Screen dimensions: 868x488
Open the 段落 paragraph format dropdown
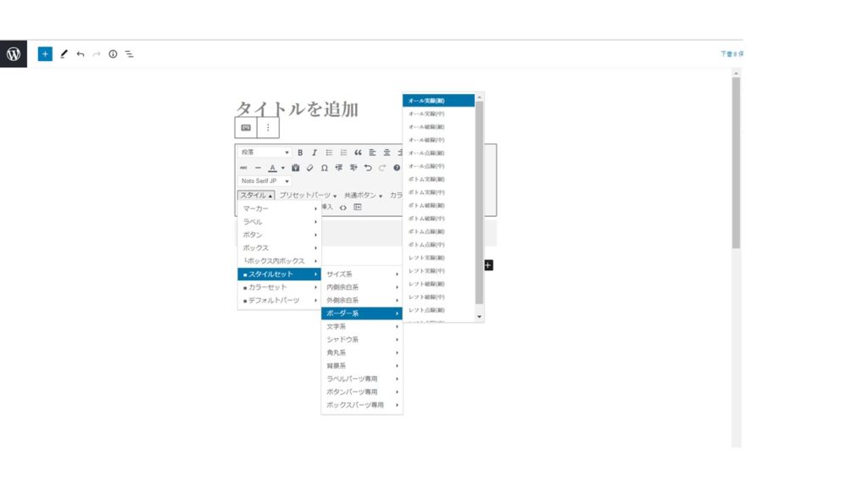tap(264, 152)
